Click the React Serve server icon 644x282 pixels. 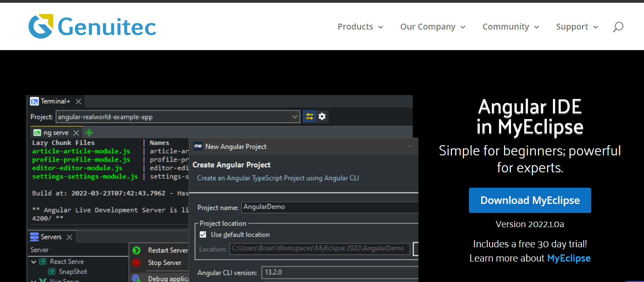point(43,261)
